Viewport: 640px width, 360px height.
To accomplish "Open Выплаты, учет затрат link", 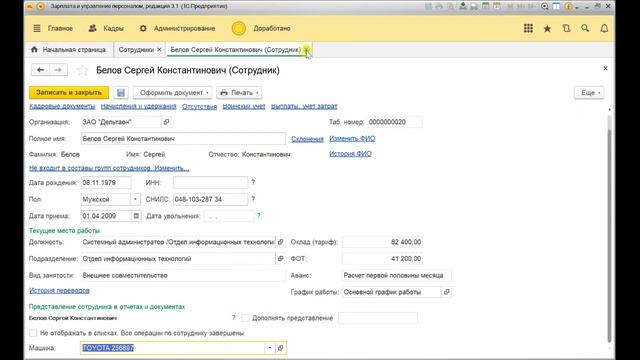I will tap(304, 106).
